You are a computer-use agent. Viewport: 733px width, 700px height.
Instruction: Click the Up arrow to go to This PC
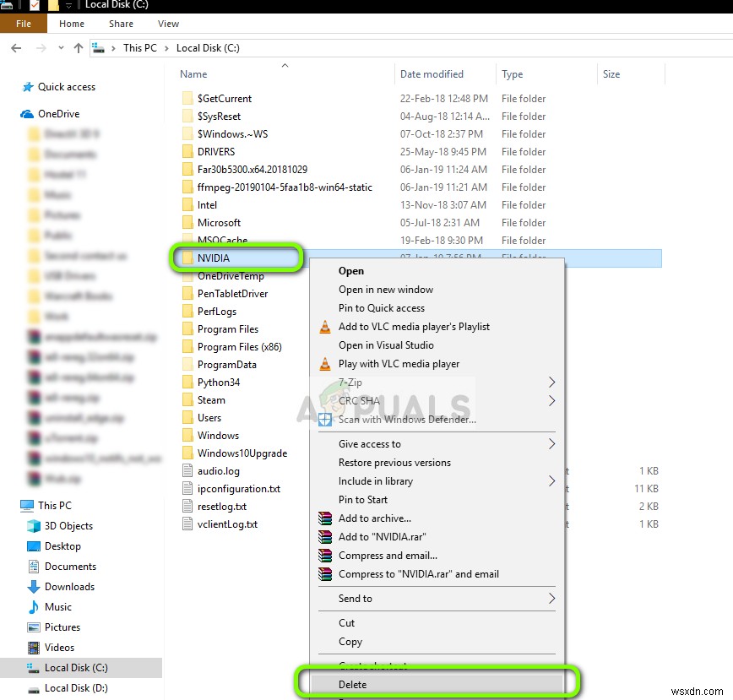(x=79, y=48)
